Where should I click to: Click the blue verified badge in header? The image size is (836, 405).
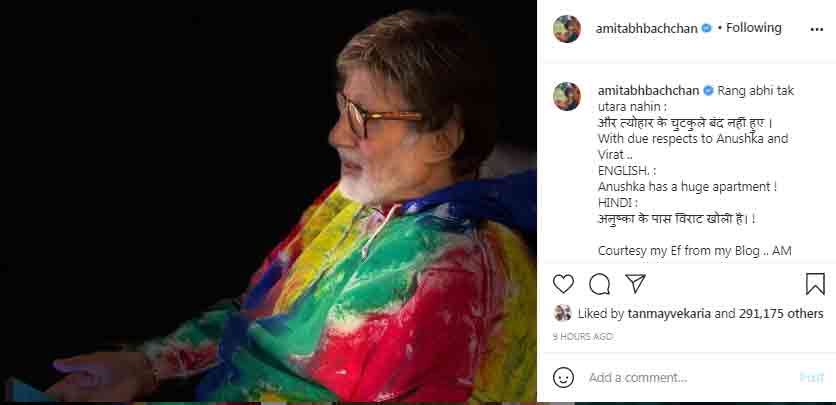pos(707,28)
